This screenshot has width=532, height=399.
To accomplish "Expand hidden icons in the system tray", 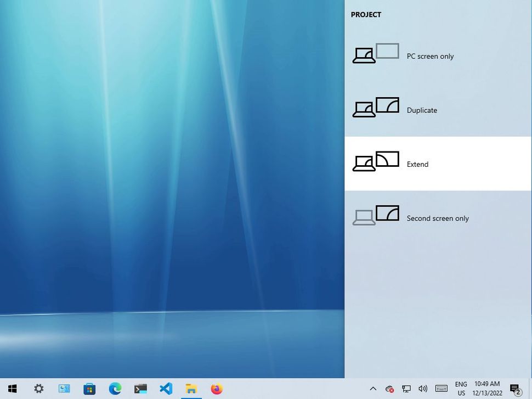I will (373, 389).
